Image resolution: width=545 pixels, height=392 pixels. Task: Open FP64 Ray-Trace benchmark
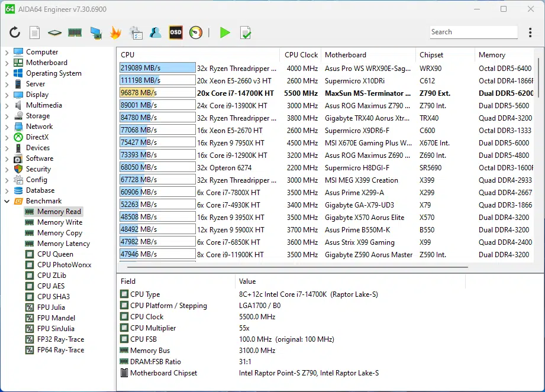(x=61, y=350)
